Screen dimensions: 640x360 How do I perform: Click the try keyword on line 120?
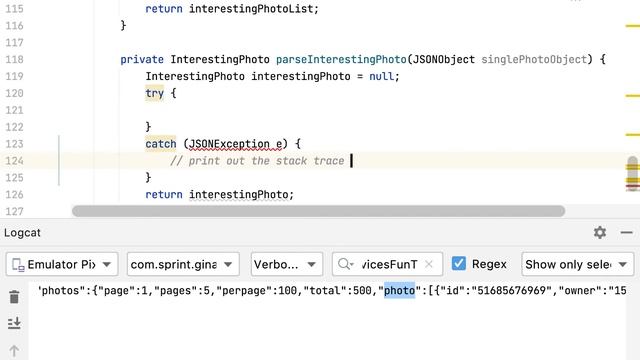click(x=155, y=93)
